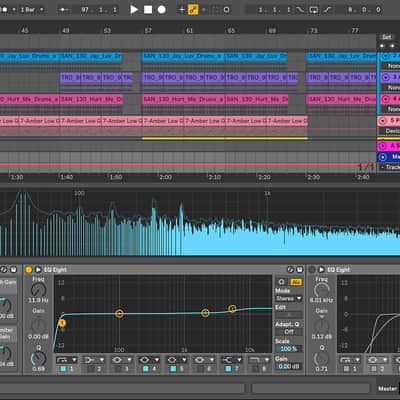Select the rightmost EQ filter point near 5k
Image resolution: width=400 pixels, height=400 pixels.
pos(233,309)
